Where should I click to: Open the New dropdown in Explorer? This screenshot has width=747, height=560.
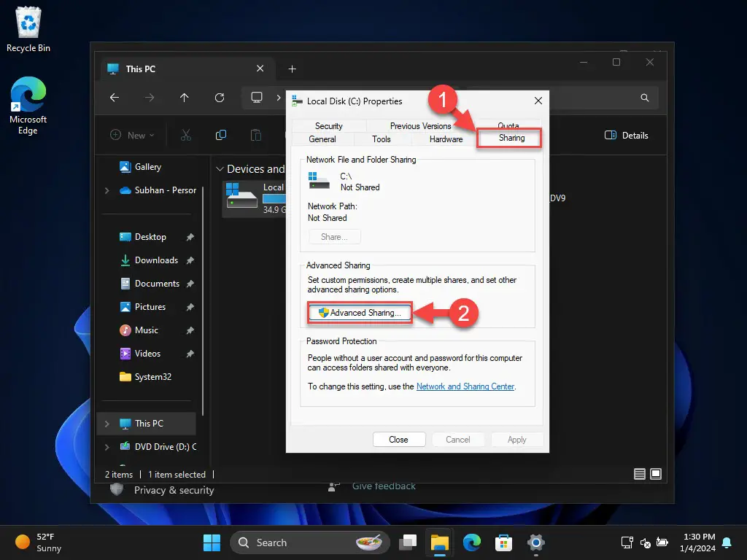click(132, 135)
